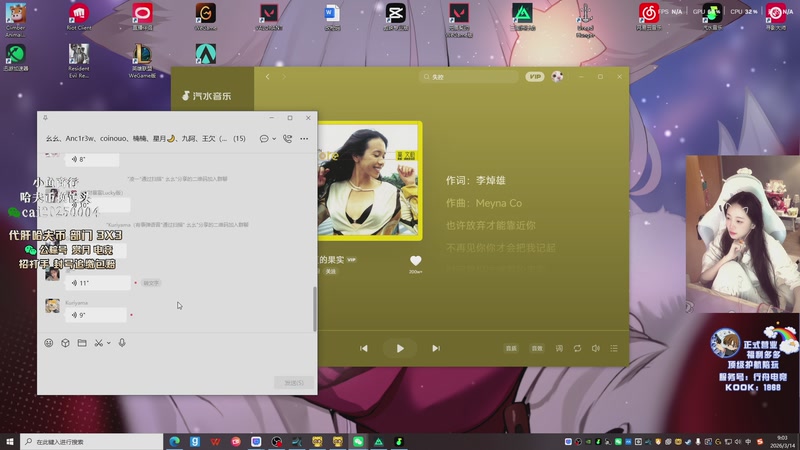Select the screenshot scissors tool
The image size is (800, 450).
click(98, 343)
